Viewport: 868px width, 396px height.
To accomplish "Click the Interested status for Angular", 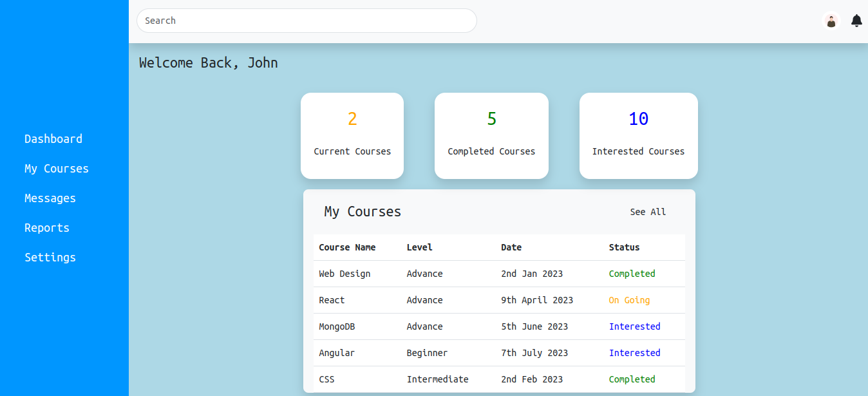I will point(635,353).
